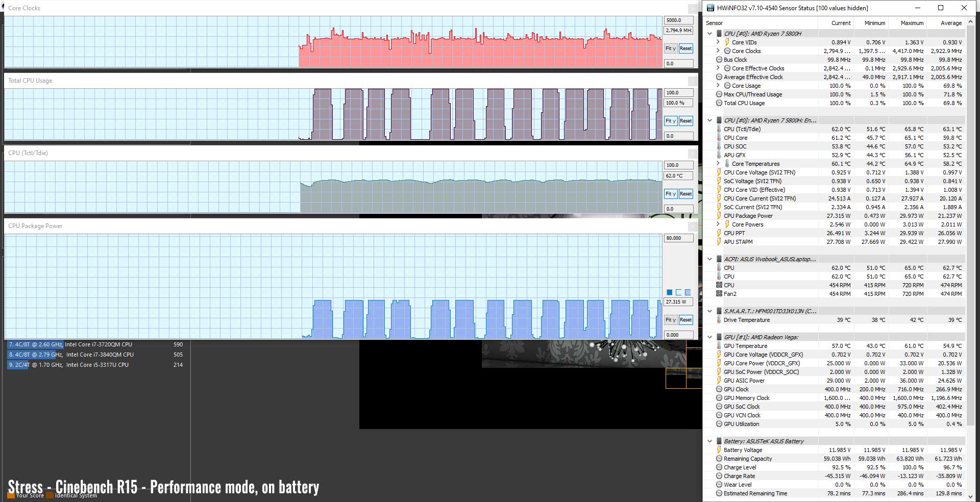Click the thermometer icon beside CPU (Tctl/Tdie)
Viewport: 980px width, 502px height.
[719, 129]
